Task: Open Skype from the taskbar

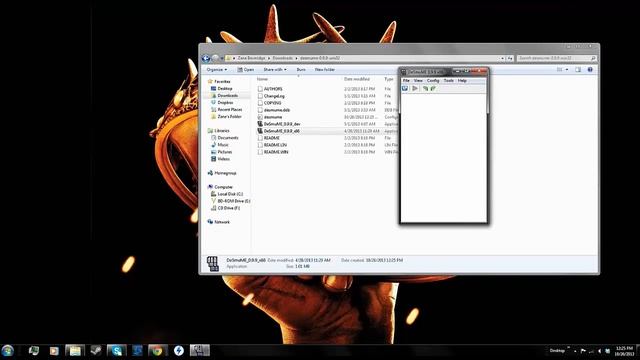Action: 116,350
